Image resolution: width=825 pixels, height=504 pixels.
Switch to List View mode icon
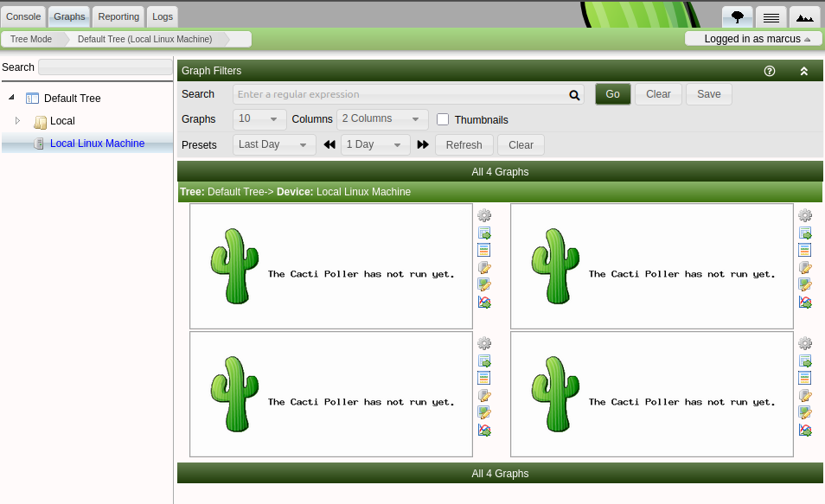pos(771,17)
